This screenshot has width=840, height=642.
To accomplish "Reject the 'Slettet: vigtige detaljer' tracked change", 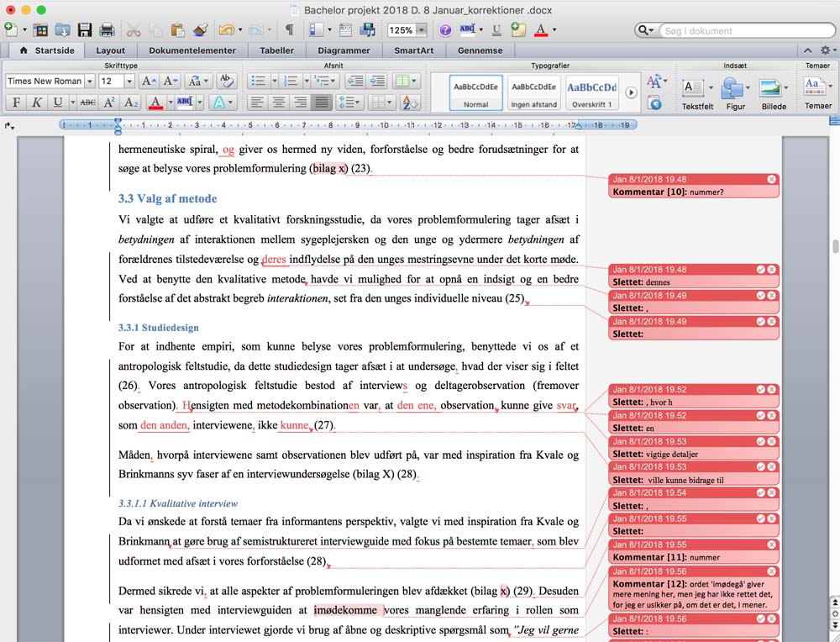I will (x=771, y=441).
